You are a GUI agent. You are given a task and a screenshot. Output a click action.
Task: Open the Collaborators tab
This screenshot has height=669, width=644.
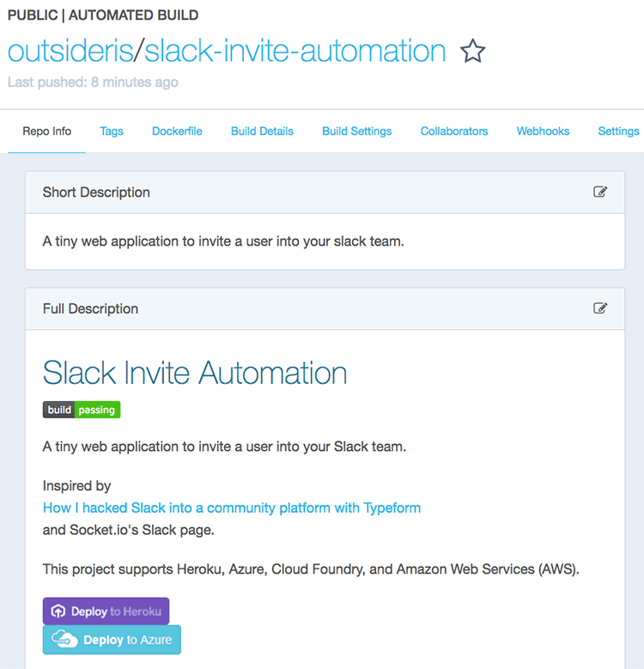(x=453, y=131)
